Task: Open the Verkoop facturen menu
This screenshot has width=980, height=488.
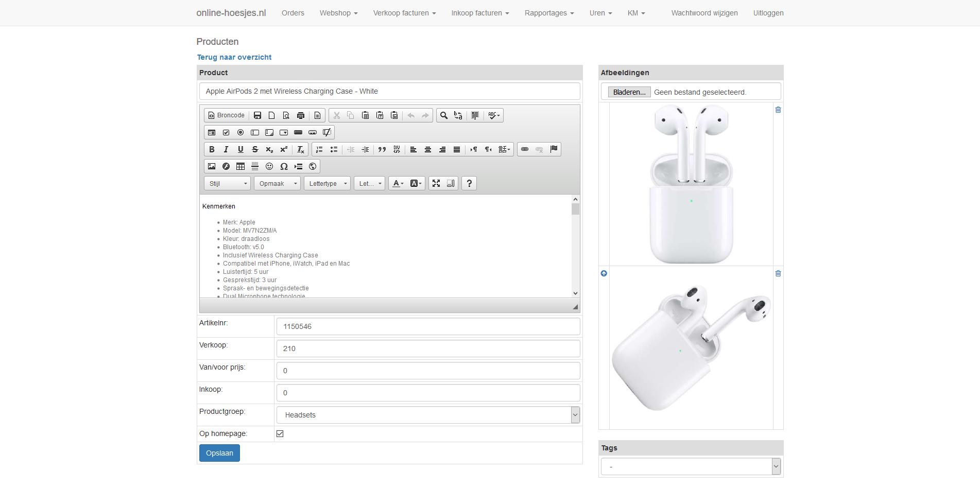Action: [x=405, y=13]
